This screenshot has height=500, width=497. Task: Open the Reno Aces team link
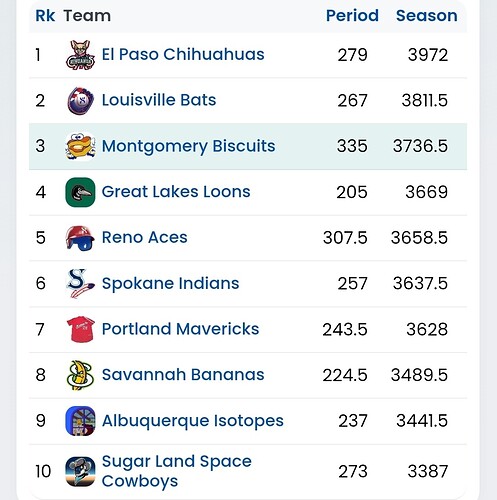(144, 237)
